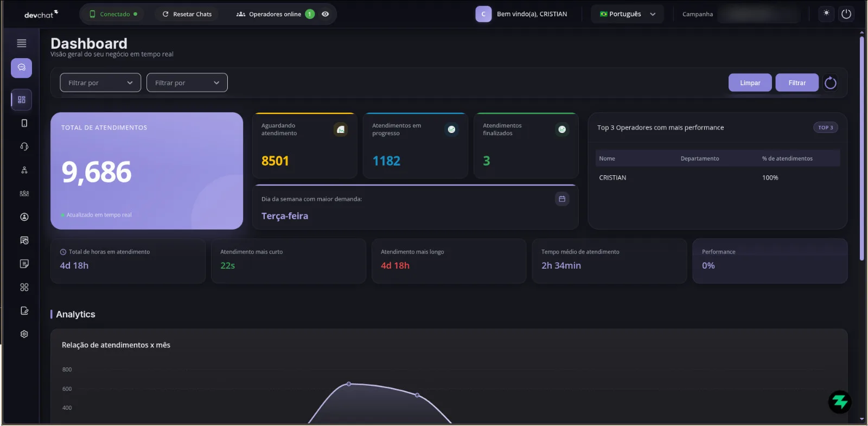Image resolution: width=868 pixels, height=426 pixels.
Task: Click the Atendimentos finalizados card icon
Action: 562,129
